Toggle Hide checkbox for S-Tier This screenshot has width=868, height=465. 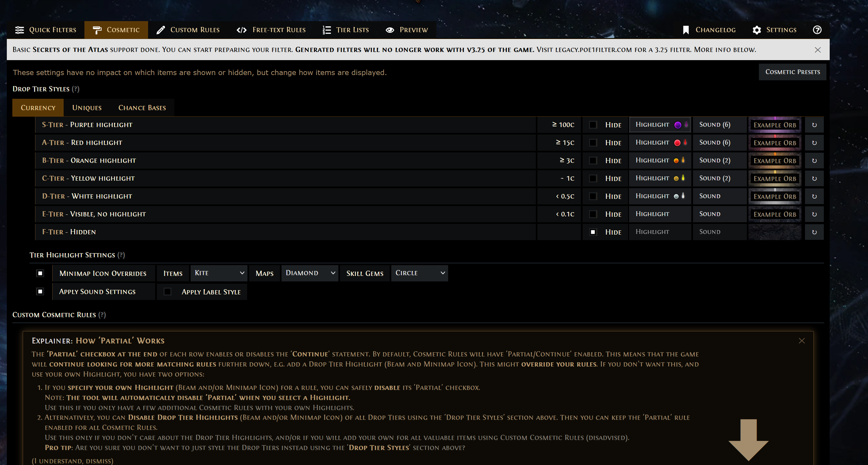[593, 125]
